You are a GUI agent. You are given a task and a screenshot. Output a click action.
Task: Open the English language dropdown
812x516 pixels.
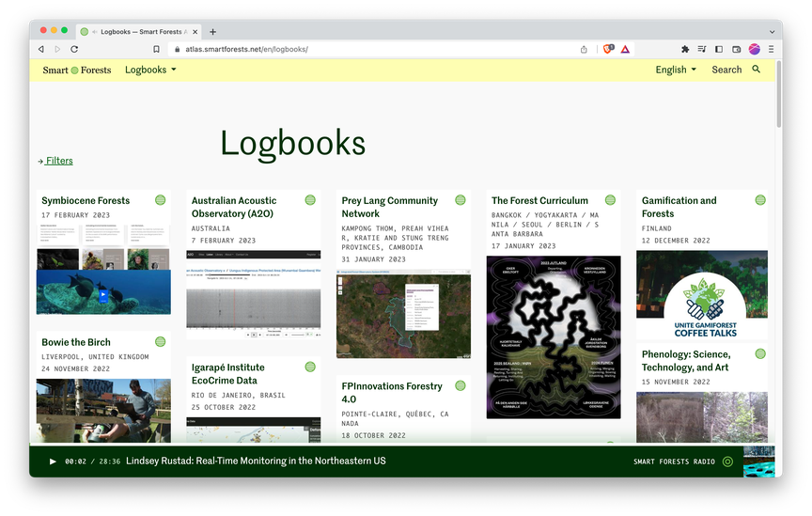[676, 70]
